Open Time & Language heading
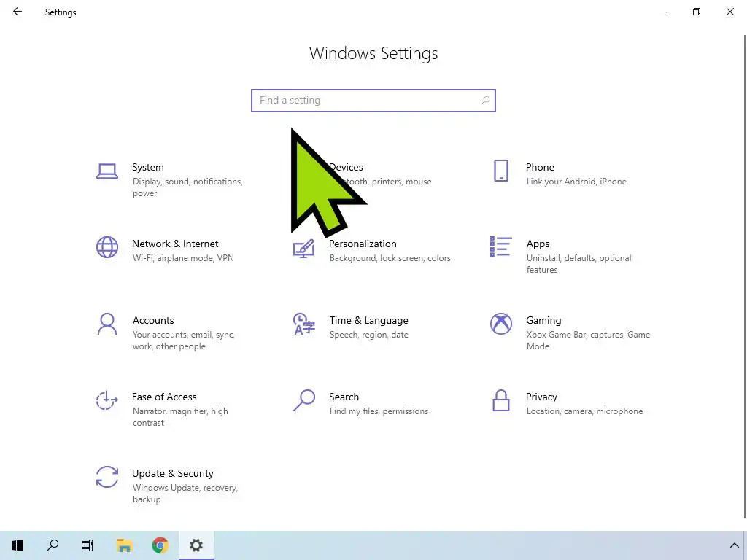Viewport: 747px width, 560px height. click(x=368, y=321)
